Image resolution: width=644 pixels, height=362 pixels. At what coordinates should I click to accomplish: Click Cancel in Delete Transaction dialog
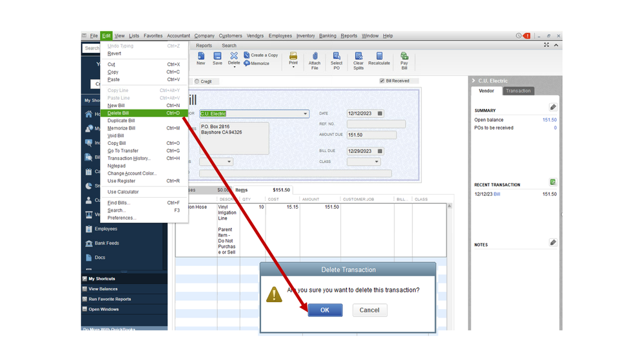[369, 310]
